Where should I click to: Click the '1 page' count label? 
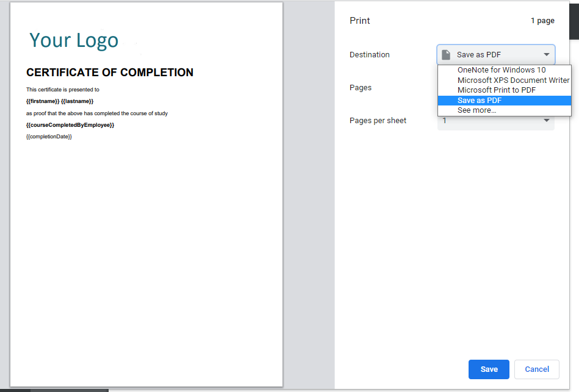coord(542,20)
